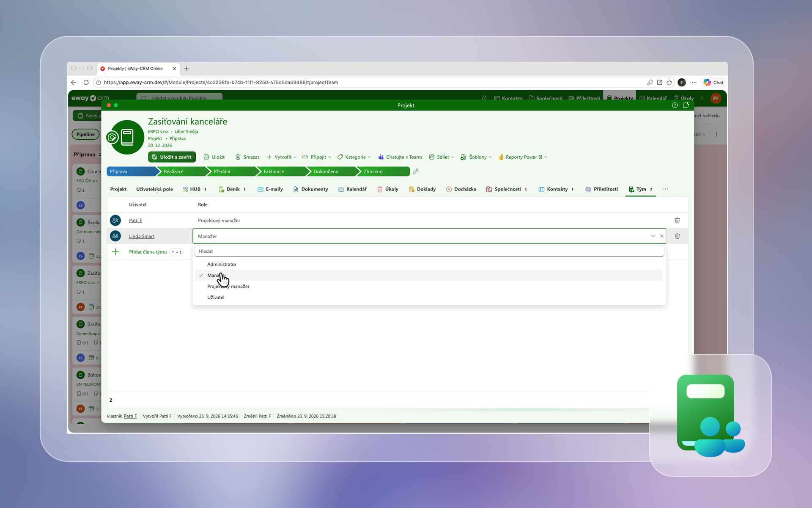This screenshot has height=508, width=812.
Task: Click the refresh-with-star icon in the Projekt header
Action: (686, 105)
